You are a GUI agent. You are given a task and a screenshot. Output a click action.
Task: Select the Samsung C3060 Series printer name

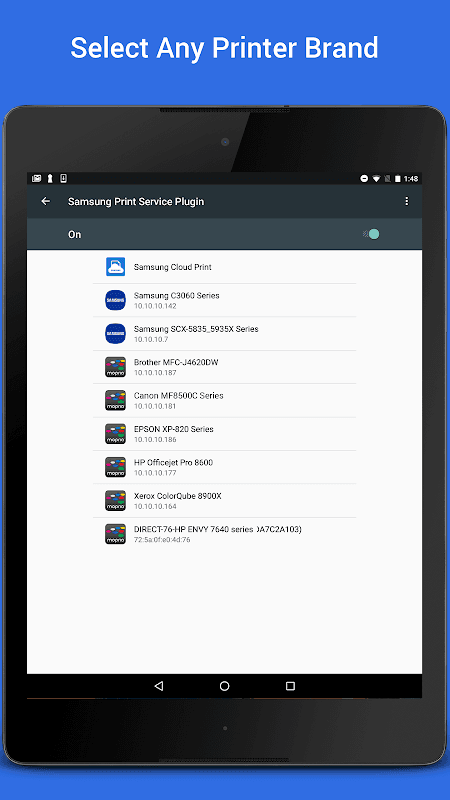[177, 295]
